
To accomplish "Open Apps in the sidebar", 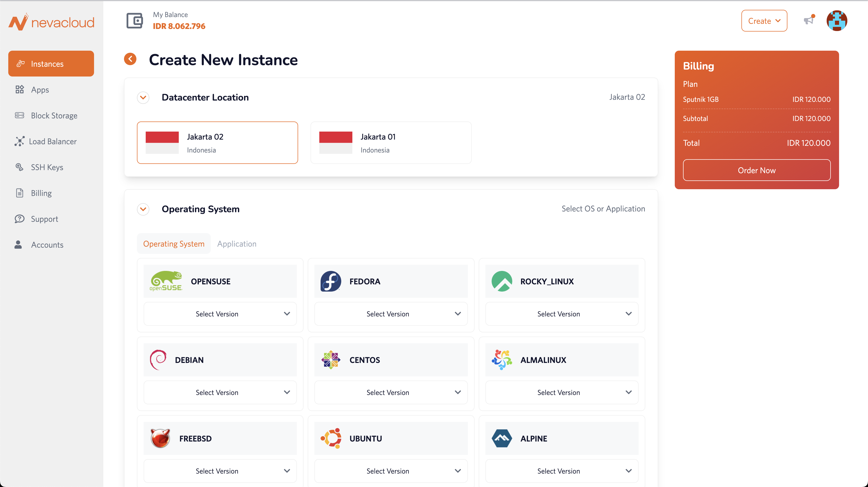I will [x=51, y=89].
